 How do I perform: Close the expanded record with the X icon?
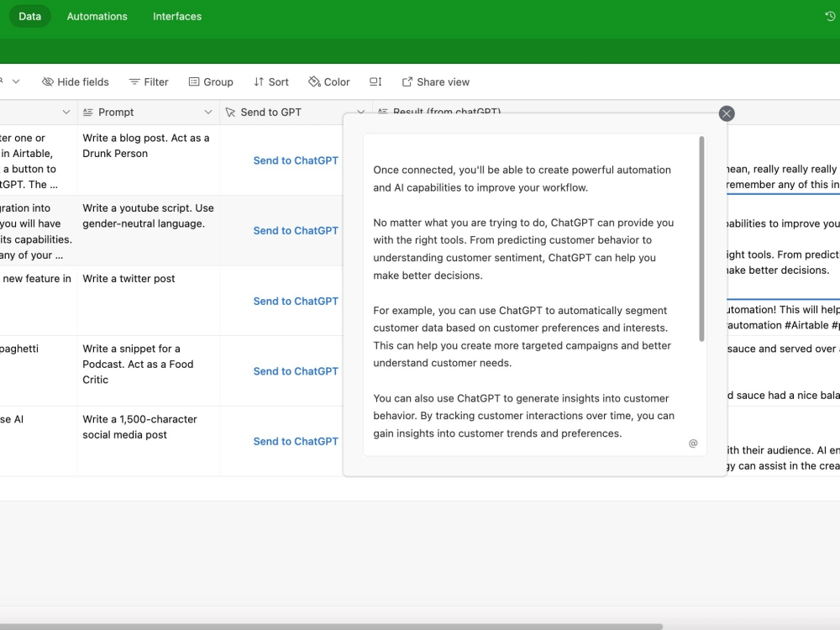pos(726,113)
